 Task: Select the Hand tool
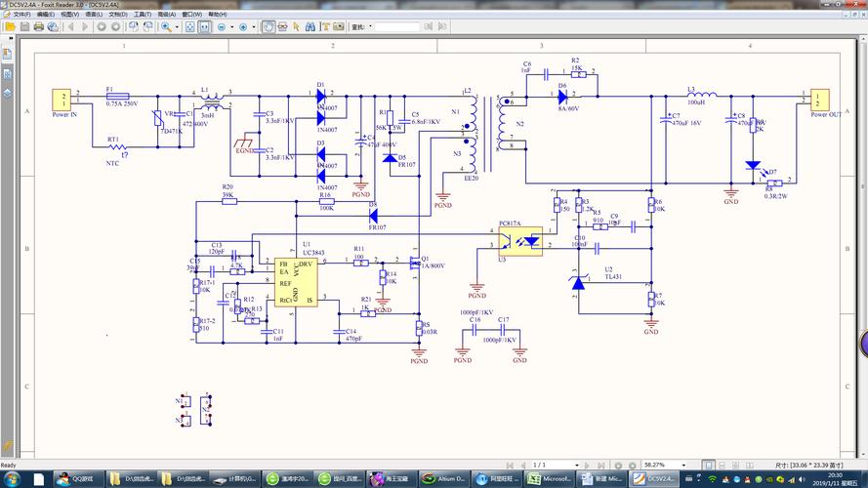[269, 27]
